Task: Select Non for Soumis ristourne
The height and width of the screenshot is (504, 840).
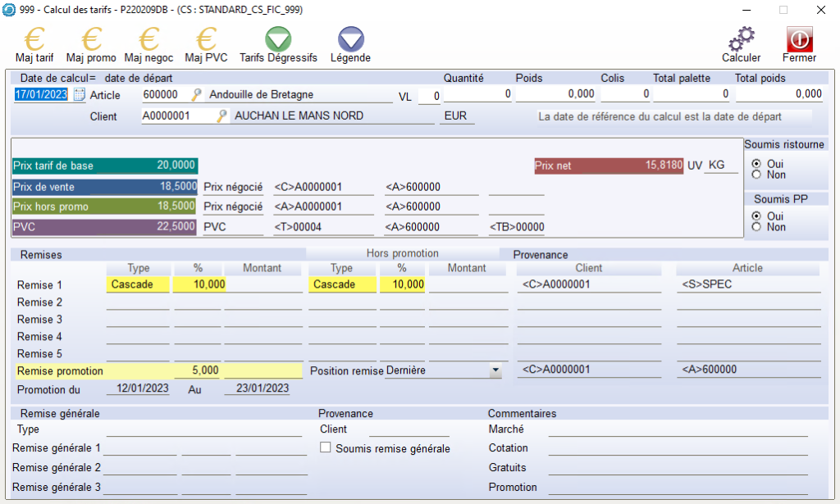Action: pos(756,175)
